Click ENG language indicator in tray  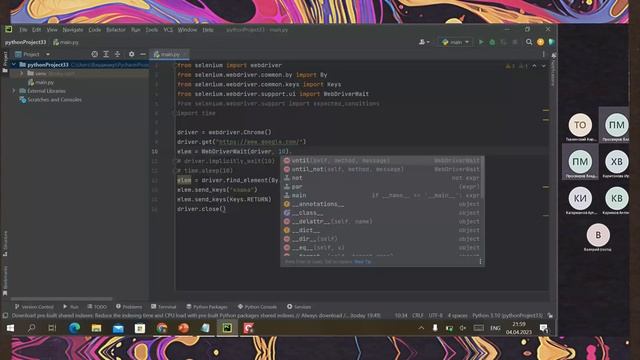pyautogui.click(x=495, y=328)
